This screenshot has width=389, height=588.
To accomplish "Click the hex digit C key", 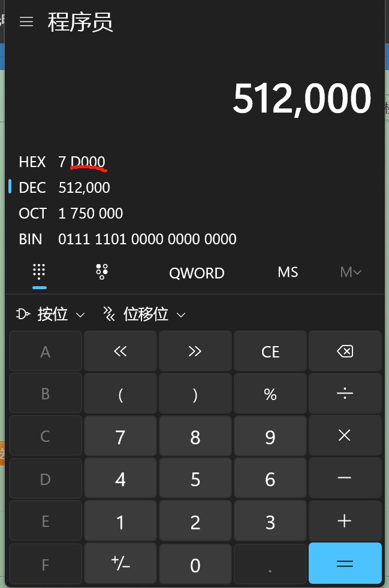I will [x=46, y=436].
